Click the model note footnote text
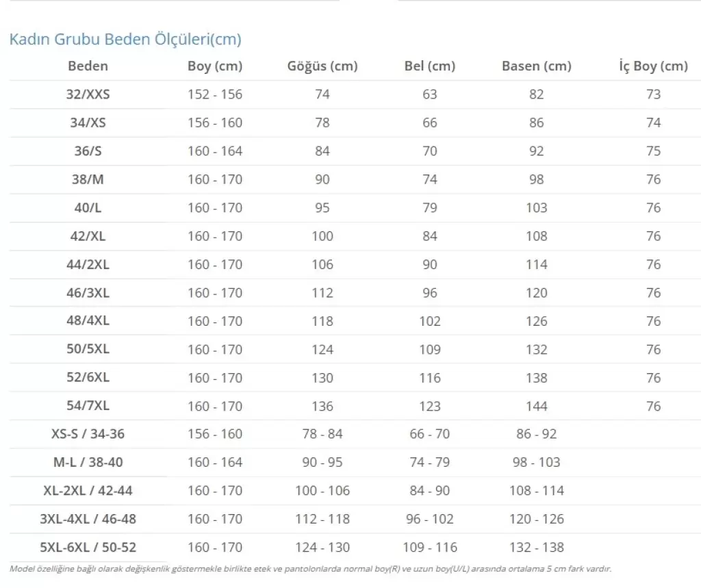 [310, 569]
